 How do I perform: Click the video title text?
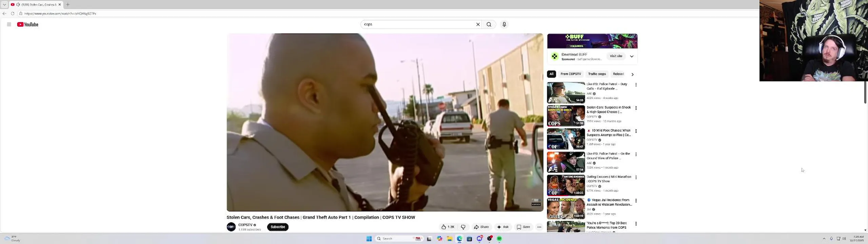tap(321, 218)
